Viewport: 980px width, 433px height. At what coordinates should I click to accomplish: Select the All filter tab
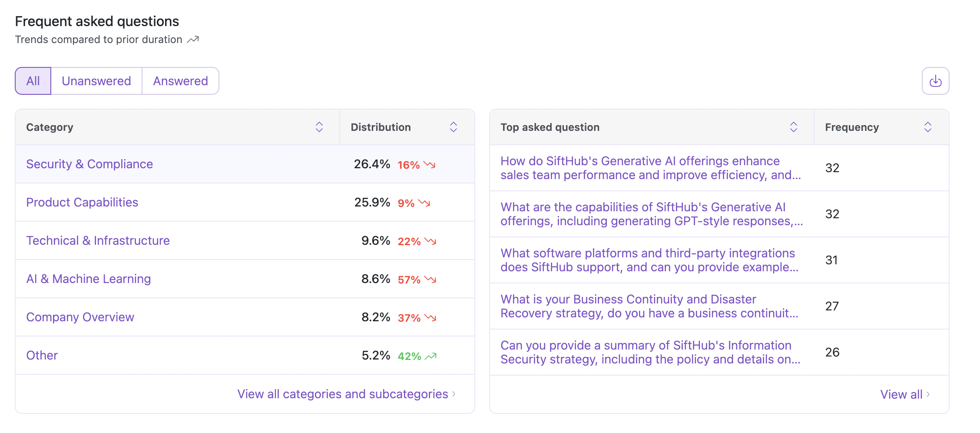pyautogui.click(x=33, y=81)
